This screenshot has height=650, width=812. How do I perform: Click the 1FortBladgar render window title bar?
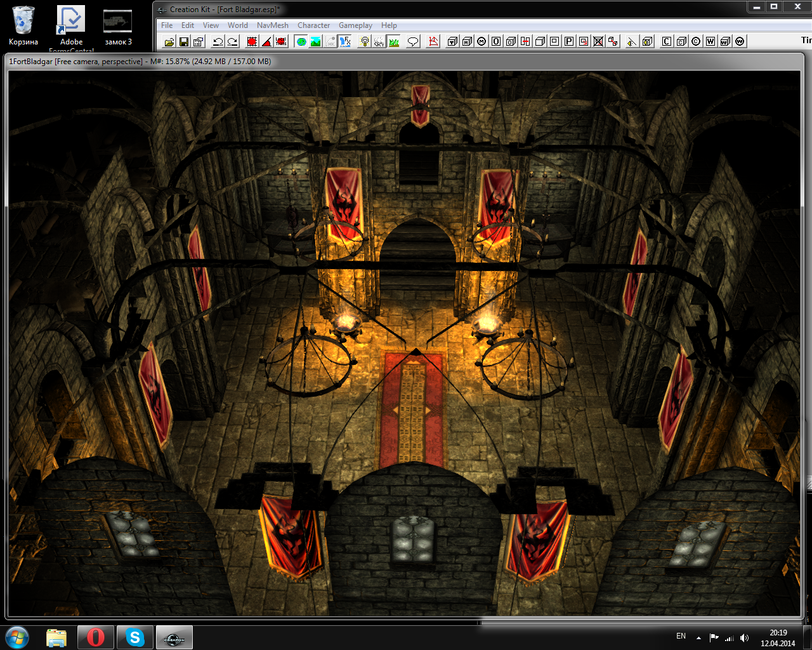click(405, 62)
